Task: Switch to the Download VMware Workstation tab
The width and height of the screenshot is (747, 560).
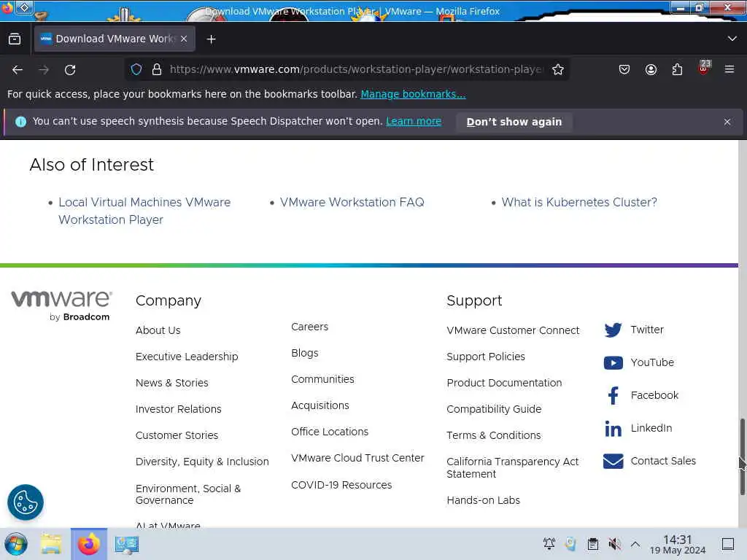Action: point(115,39)
